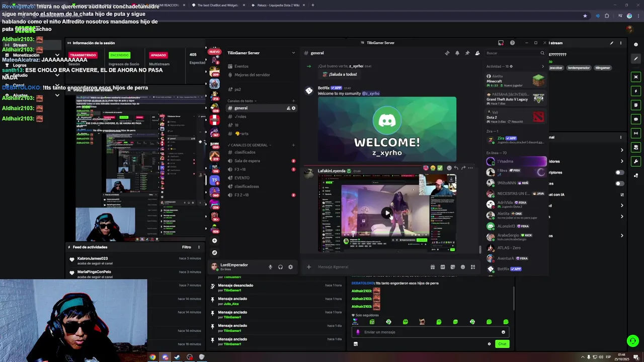Open Discord user settings gear
Viewport: 644px width, 362px height.
point(290,267)
